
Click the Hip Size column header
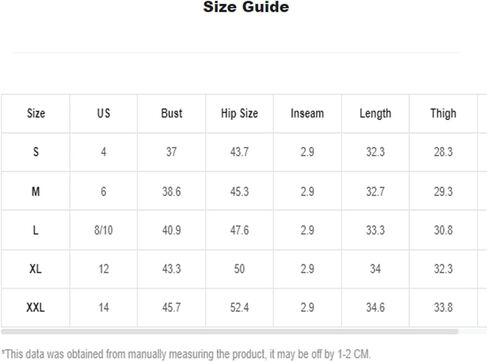239,114
